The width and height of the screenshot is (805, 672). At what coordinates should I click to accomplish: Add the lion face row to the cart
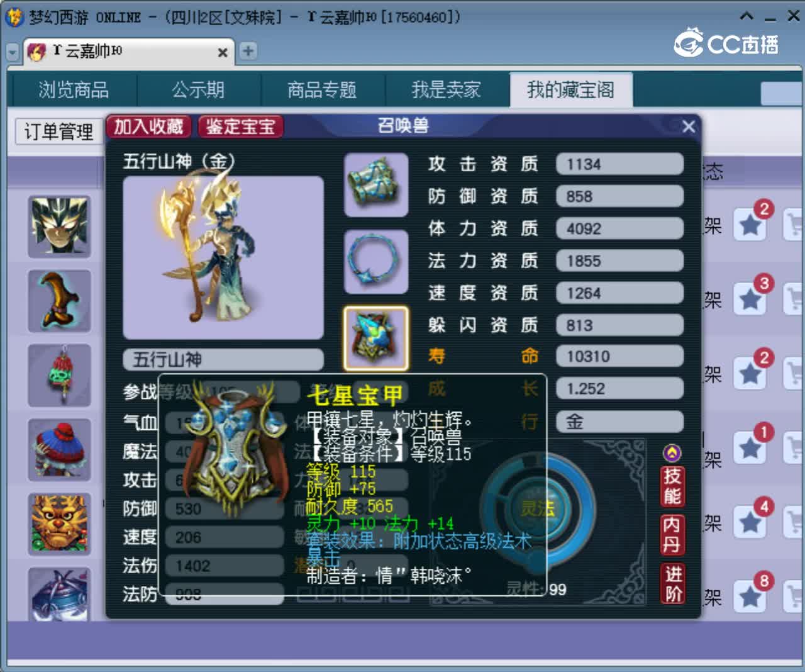pyautogui.click(x=794, y=522)
